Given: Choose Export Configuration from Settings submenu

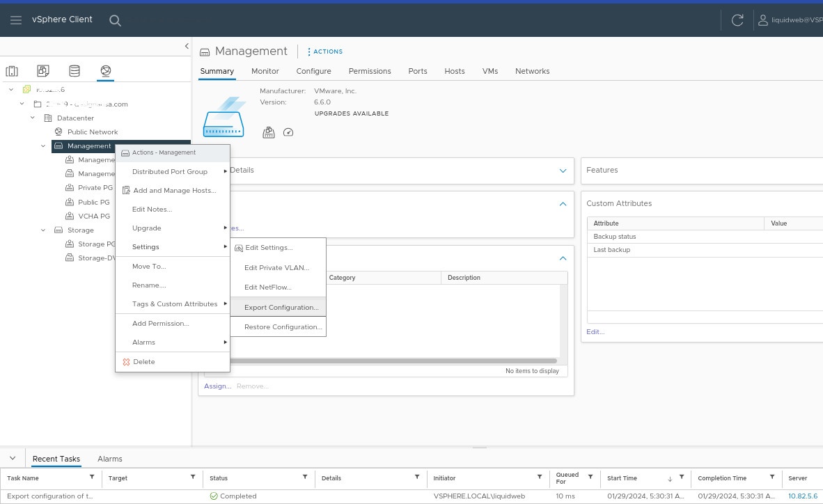Looking at the screenshot, I should 281,307.
